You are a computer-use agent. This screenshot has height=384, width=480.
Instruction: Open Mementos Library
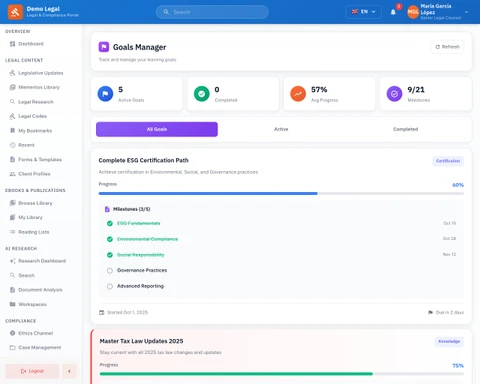(x=35, y=87)
